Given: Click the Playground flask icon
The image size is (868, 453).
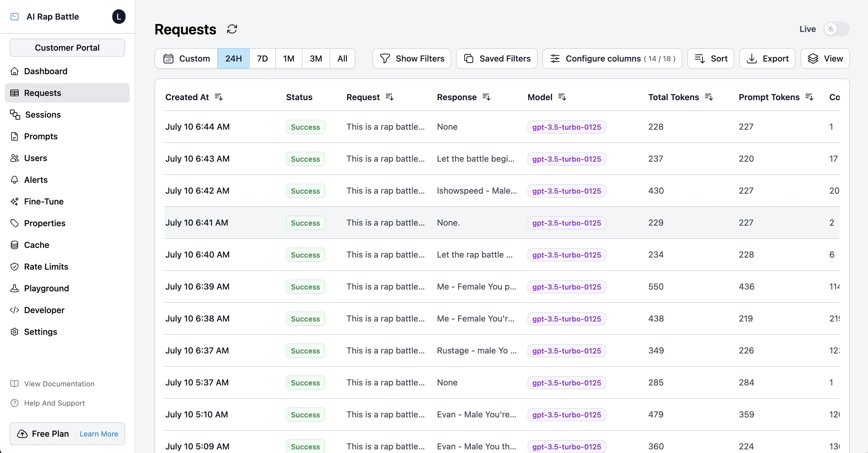Looking at the screenshot, I should 14,288.
